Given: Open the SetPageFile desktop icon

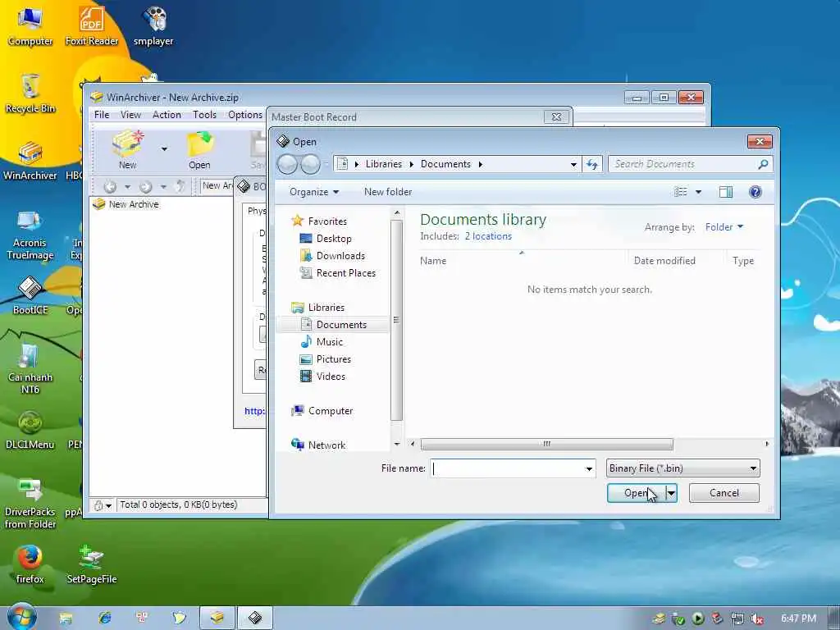Looking at the screenshot, I should coord(92,564).
